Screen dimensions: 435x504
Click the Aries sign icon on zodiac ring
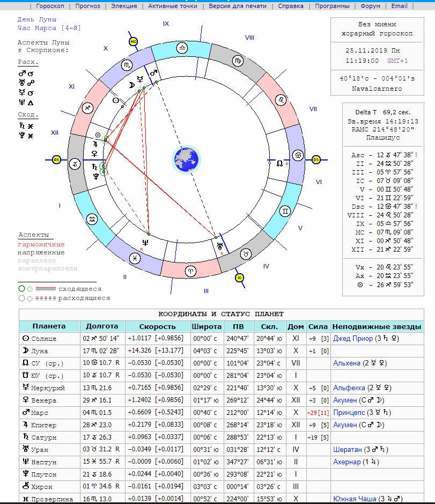[190, 271]
